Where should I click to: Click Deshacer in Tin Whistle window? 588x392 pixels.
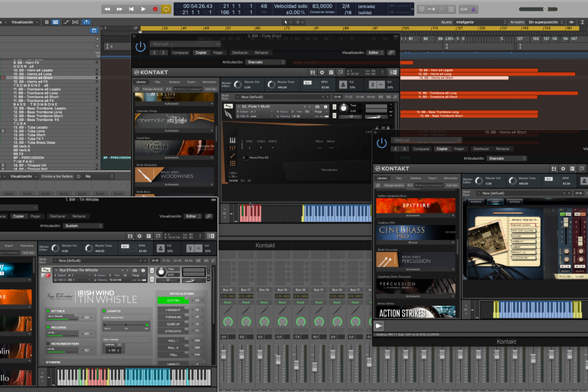tap(57, 216)
